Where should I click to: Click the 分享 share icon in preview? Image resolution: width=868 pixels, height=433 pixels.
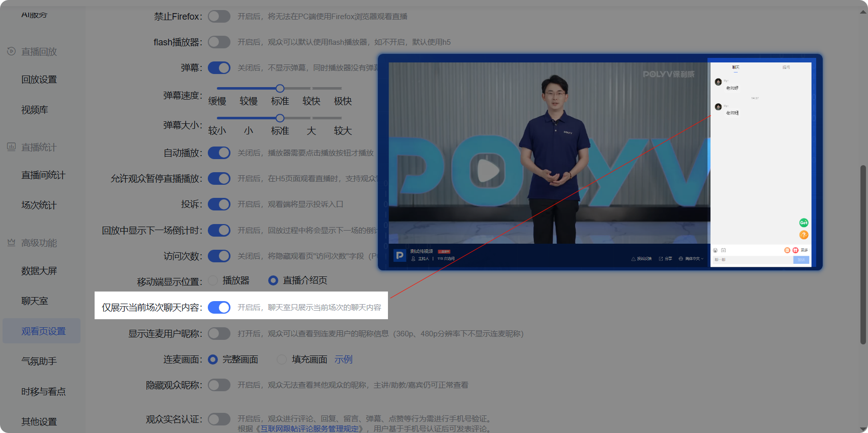click(x=661, y=259)
